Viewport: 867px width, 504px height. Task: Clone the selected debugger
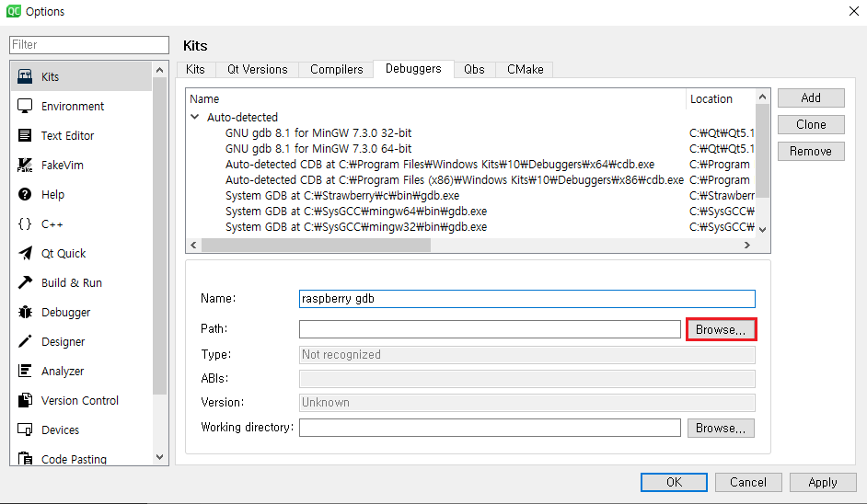click(811, 124)
